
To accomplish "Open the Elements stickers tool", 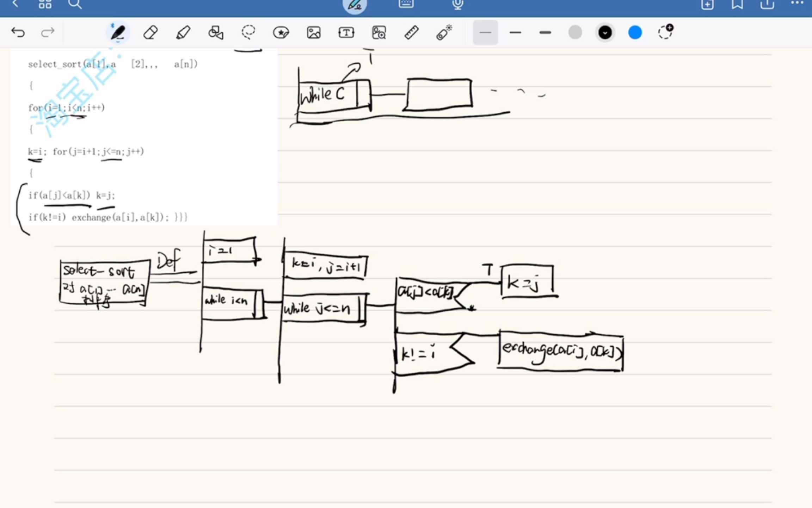I will click(281, 33).
